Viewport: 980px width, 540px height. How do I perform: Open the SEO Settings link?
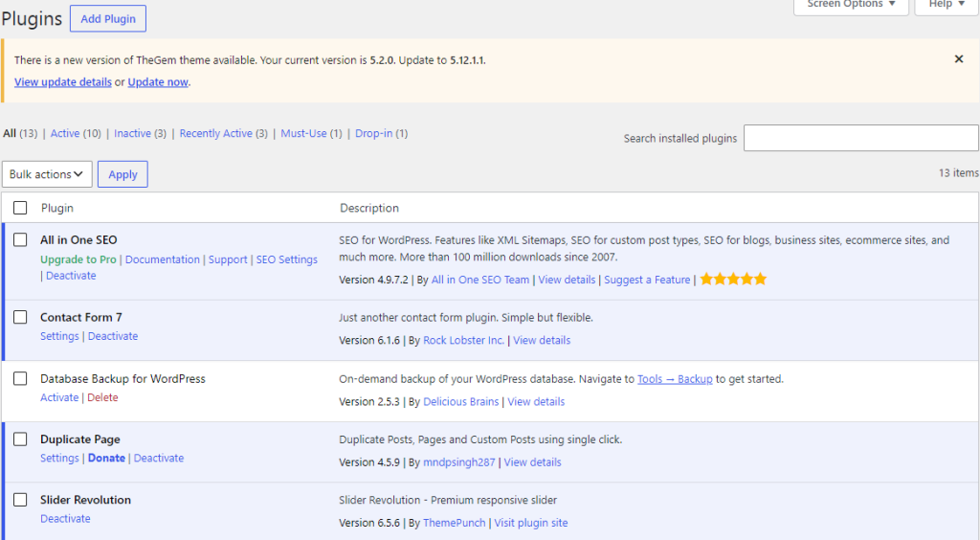tap(287, 259)
